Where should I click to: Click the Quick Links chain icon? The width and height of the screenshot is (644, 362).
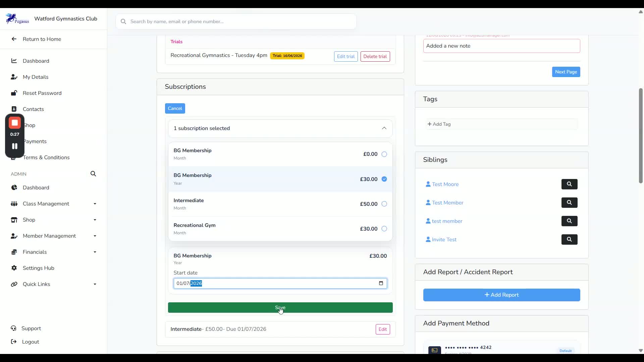[14, 284]
